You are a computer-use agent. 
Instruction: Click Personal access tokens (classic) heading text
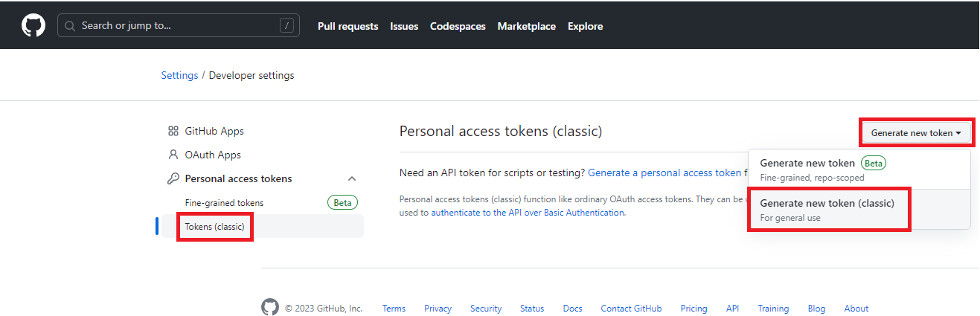click(x=501, y=132)
